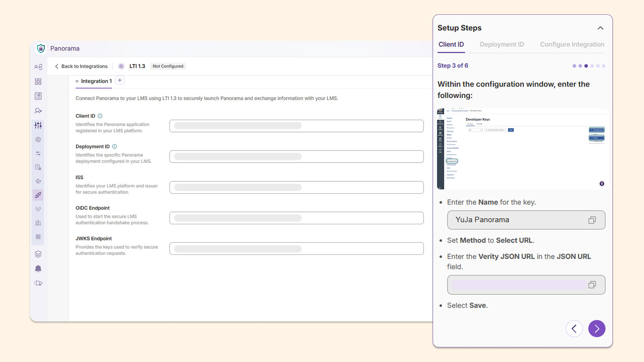Click the OIDC Endpoint input field

point(297,218)
